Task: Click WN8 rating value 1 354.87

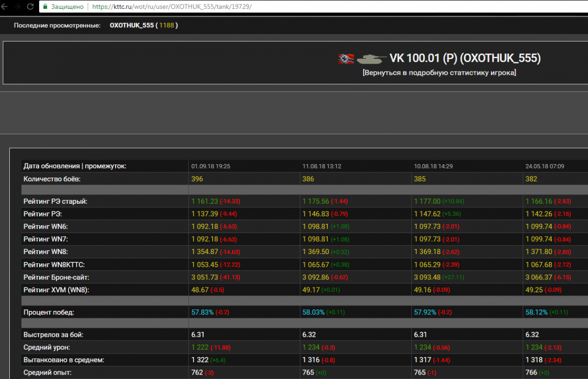Action: [x=204, y=252]
